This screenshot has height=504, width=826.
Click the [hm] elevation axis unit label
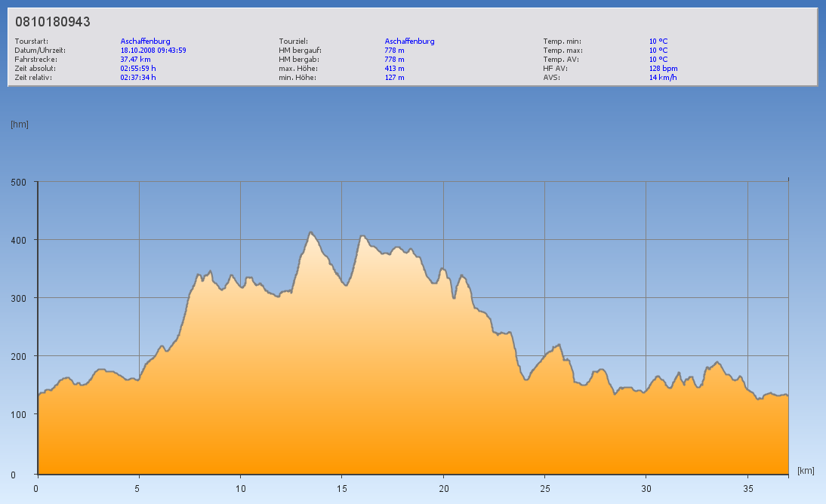click(20, 124)
